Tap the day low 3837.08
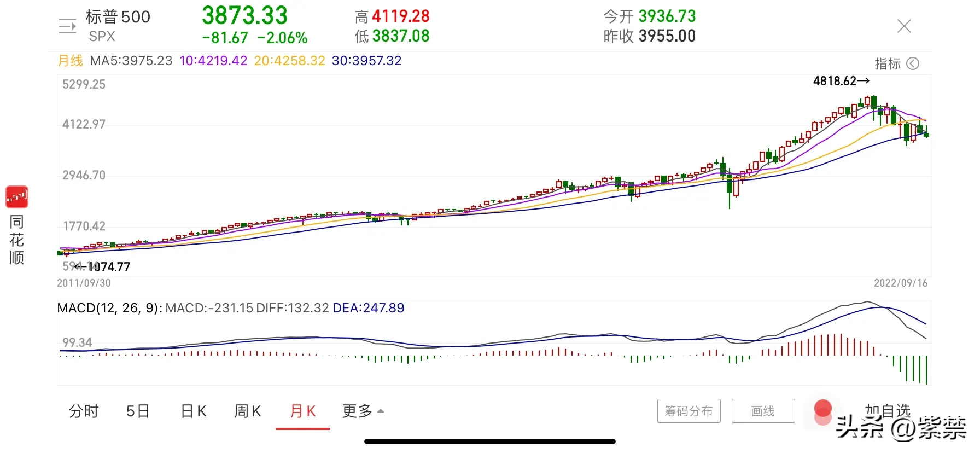The height and width of the screenshot is (453, 980). [x=401, y=36]
